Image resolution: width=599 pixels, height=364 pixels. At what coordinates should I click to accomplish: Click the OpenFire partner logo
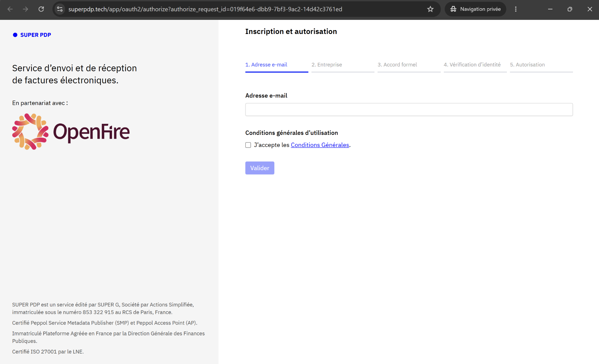click(71, 132)
